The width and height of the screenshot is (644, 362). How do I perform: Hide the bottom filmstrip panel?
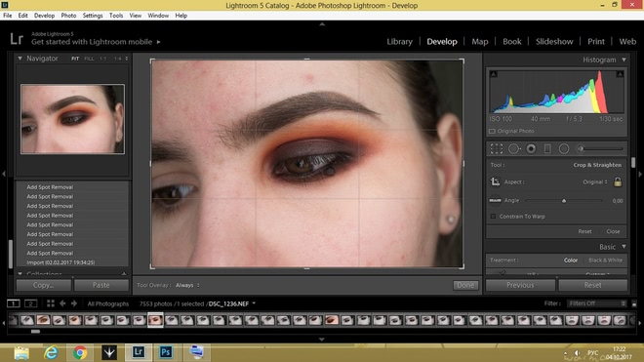(x=322, y=340)
